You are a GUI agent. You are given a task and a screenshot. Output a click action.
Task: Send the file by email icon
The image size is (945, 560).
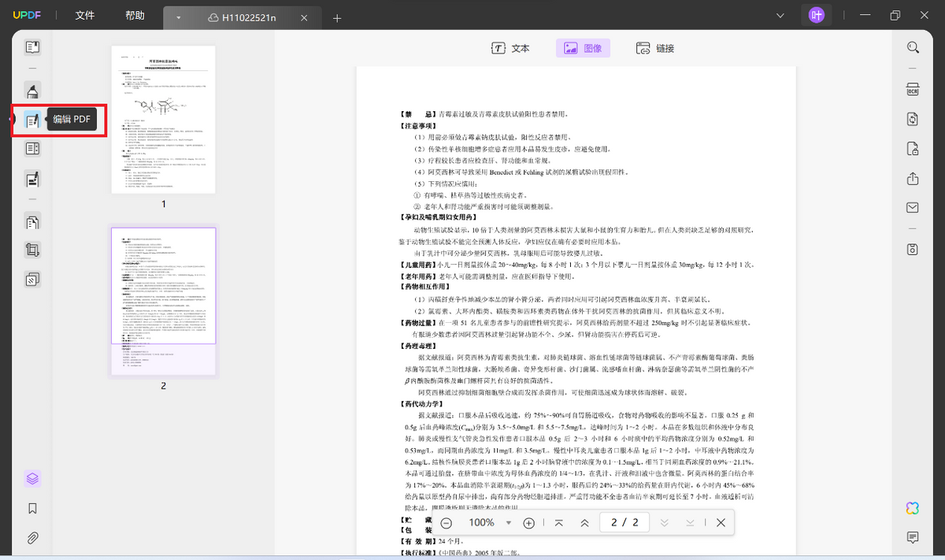click(913, 208)
